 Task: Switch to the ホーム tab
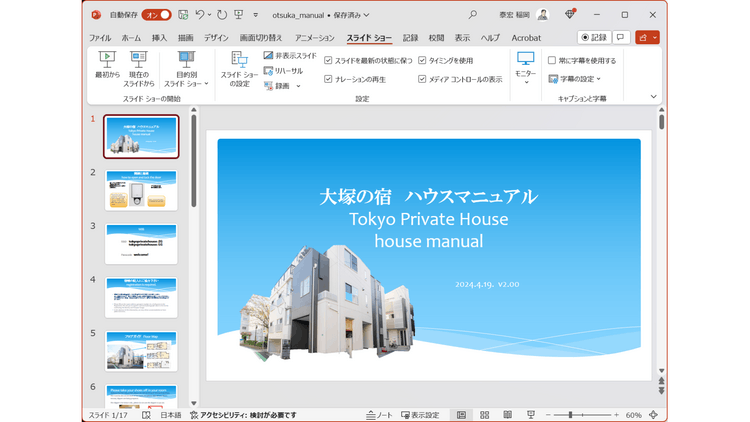131,38
